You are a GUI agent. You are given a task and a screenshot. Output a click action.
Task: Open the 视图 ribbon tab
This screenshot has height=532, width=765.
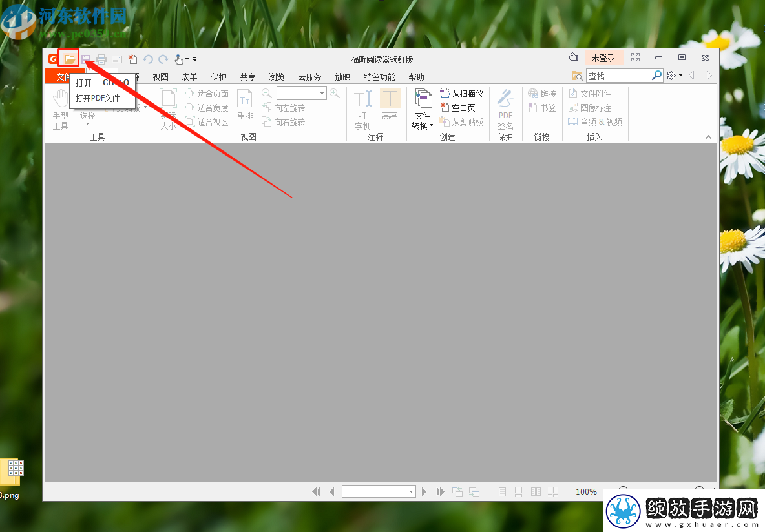(x=160, y=77)
